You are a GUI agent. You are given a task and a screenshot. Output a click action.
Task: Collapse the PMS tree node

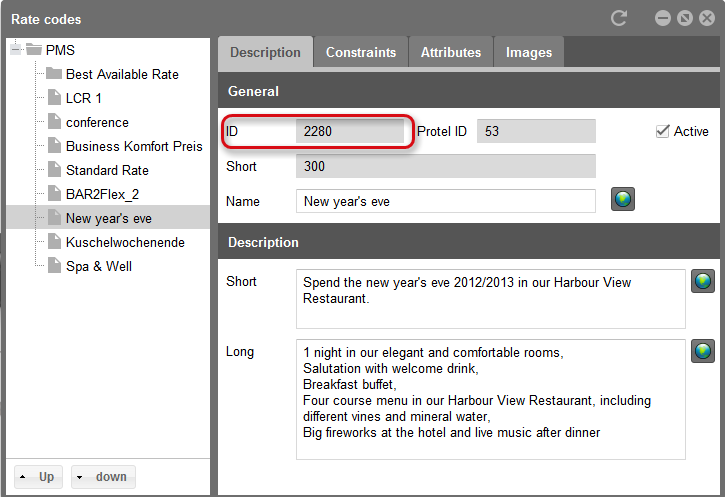(x=16, y=50)
